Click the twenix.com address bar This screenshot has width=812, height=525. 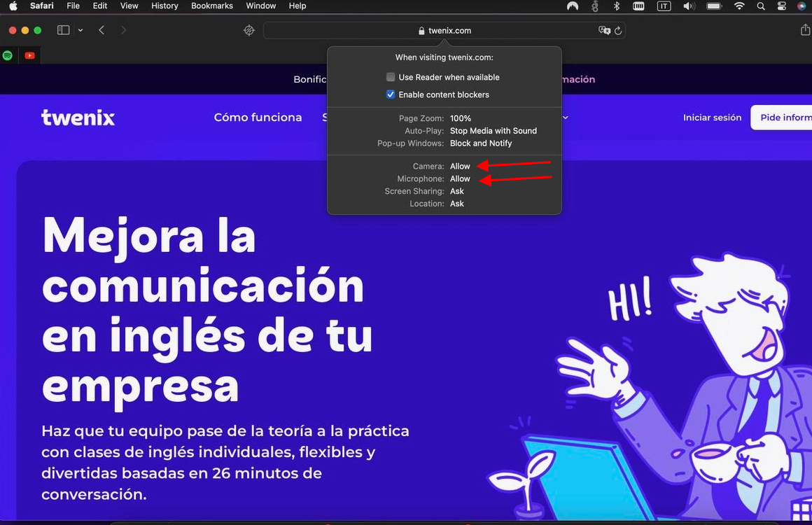tap(444, 31)
